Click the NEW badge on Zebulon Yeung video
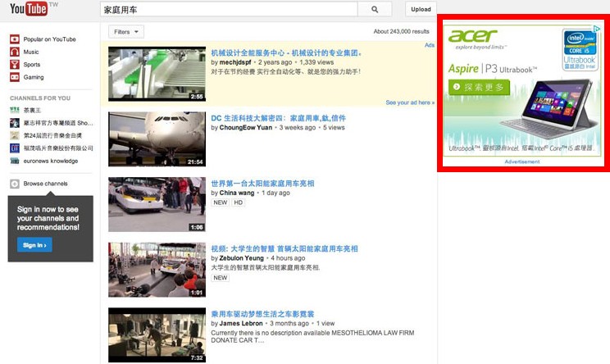Viewport: 610px width, 364px height. [x=221, y=278]
